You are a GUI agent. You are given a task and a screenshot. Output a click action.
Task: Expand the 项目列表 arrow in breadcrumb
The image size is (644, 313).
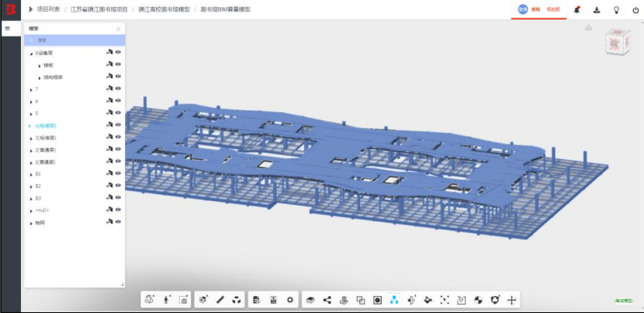pos(31,9)
